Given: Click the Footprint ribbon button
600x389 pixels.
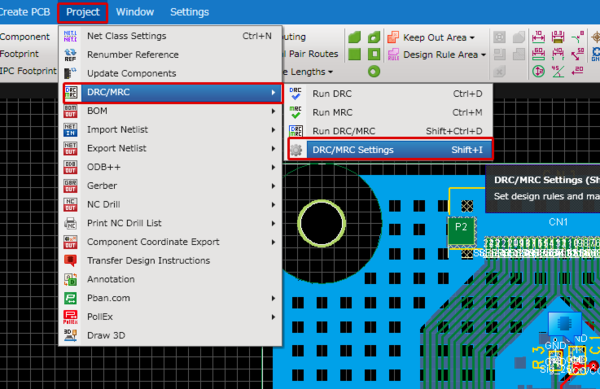Looking at the screenshot, I should [x=19, y=54].
